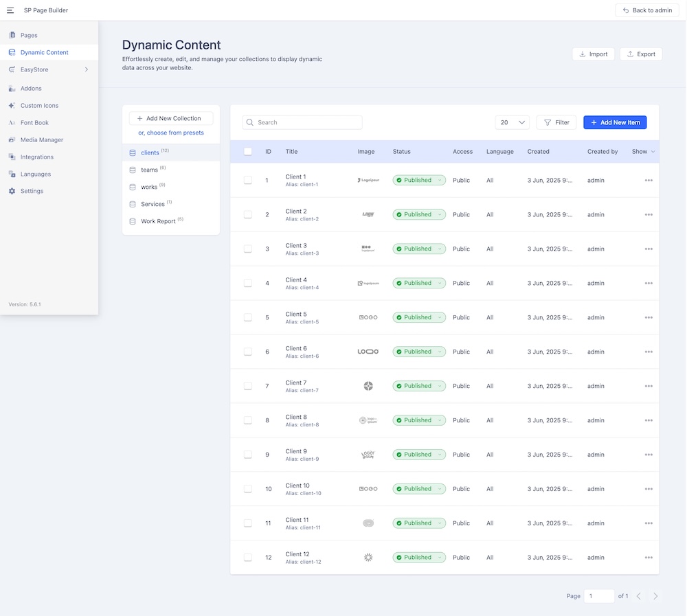687x616 pixels.
Task: Expand the EasyStore submenu chevron
Action: click(x=87, y=70)
